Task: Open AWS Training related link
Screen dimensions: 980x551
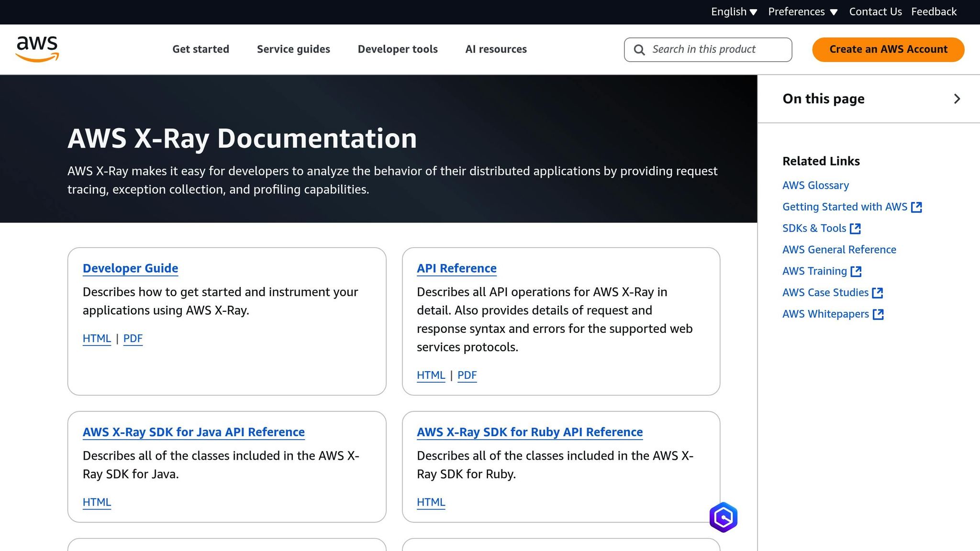Action: (814, 271)
